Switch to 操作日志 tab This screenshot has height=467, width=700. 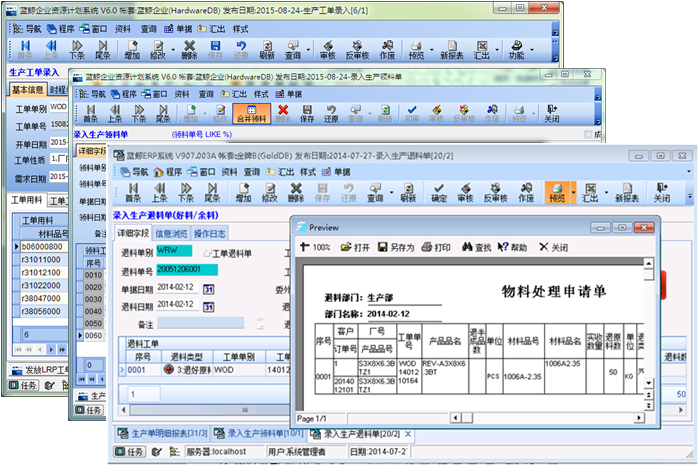[209, 234]
